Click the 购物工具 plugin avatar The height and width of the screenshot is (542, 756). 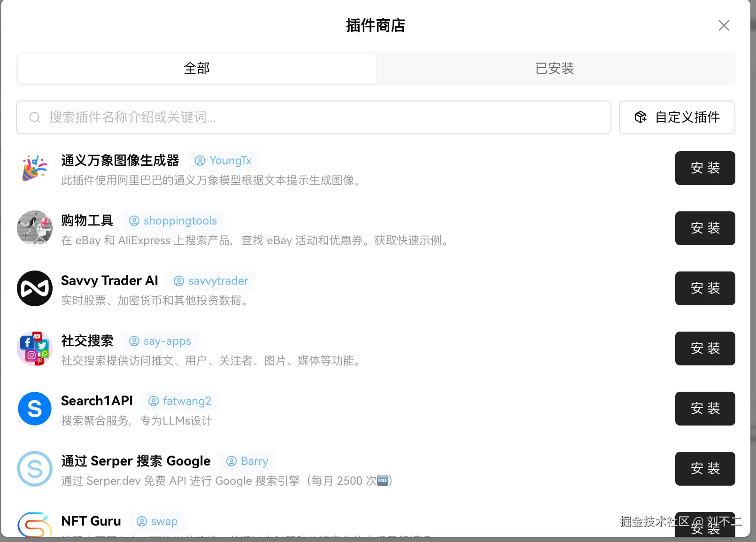(35, 228)
